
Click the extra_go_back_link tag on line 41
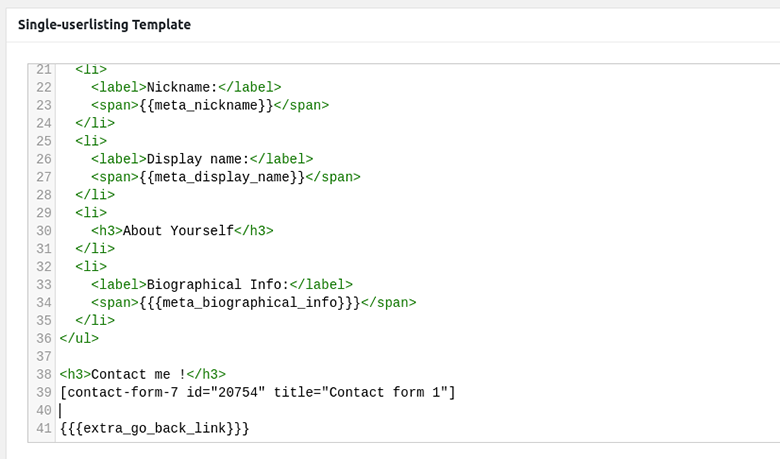pyautogui.click(x=154, y=428)
